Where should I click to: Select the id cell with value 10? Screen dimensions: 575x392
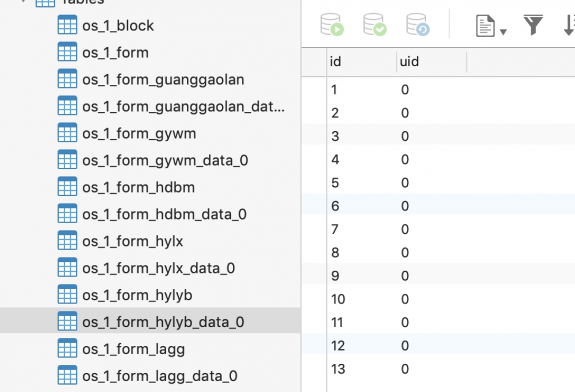click(x=362, y=299)
